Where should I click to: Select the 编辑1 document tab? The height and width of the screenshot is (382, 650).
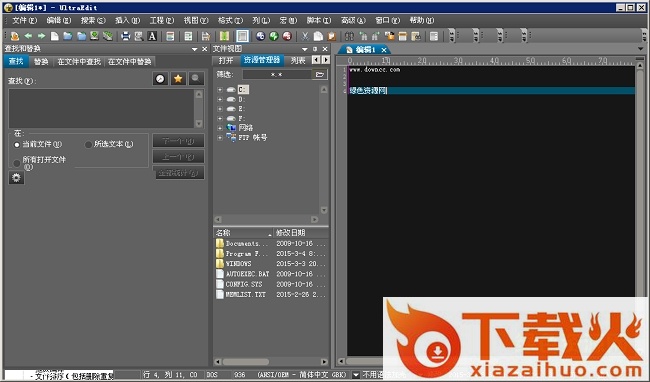coord(365,50)
